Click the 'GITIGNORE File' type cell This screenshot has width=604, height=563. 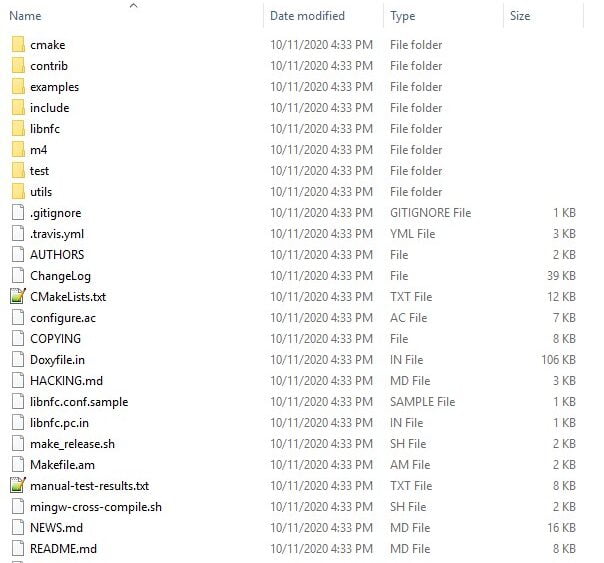point(431,213)
